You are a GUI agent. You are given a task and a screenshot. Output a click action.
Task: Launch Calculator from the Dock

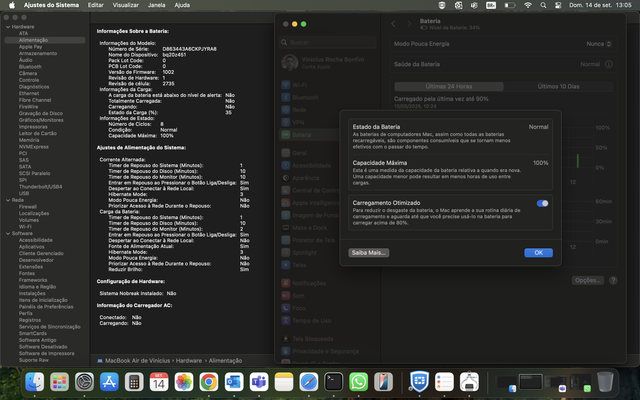[134, 382]
